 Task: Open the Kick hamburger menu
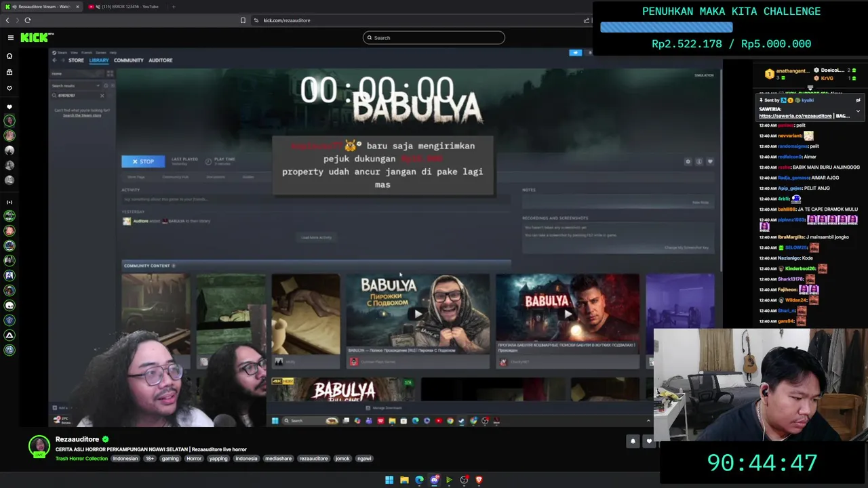click(x=10, y=38)
